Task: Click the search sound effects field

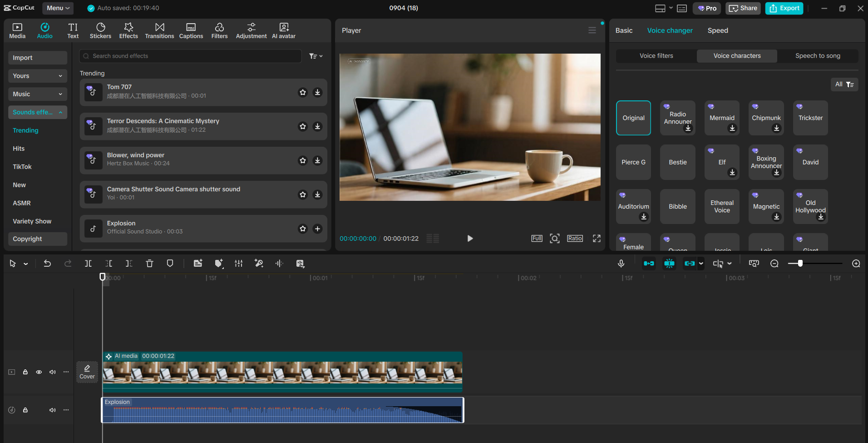Action: click(x=191, y=56)
